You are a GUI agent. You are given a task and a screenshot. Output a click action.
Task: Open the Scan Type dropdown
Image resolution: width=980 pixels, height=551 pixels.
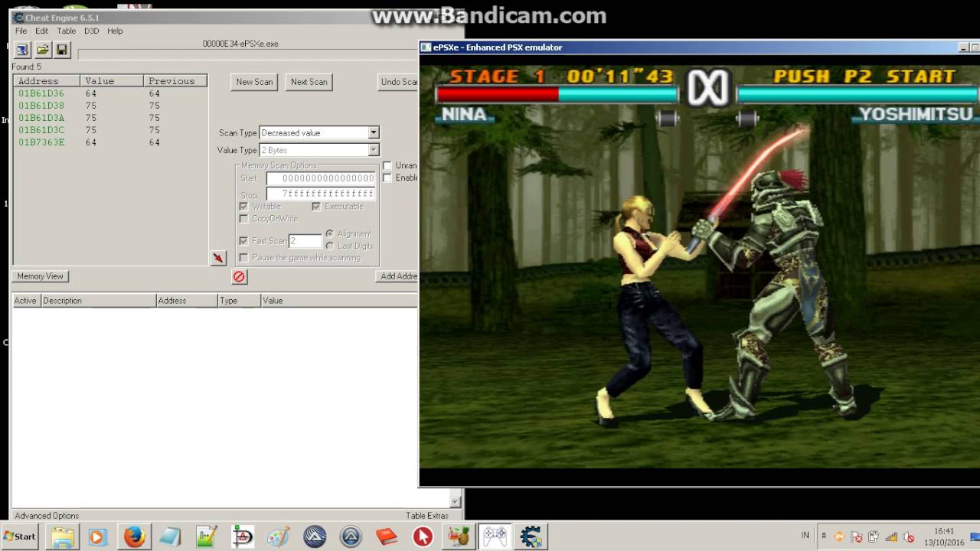coord(319,133)
